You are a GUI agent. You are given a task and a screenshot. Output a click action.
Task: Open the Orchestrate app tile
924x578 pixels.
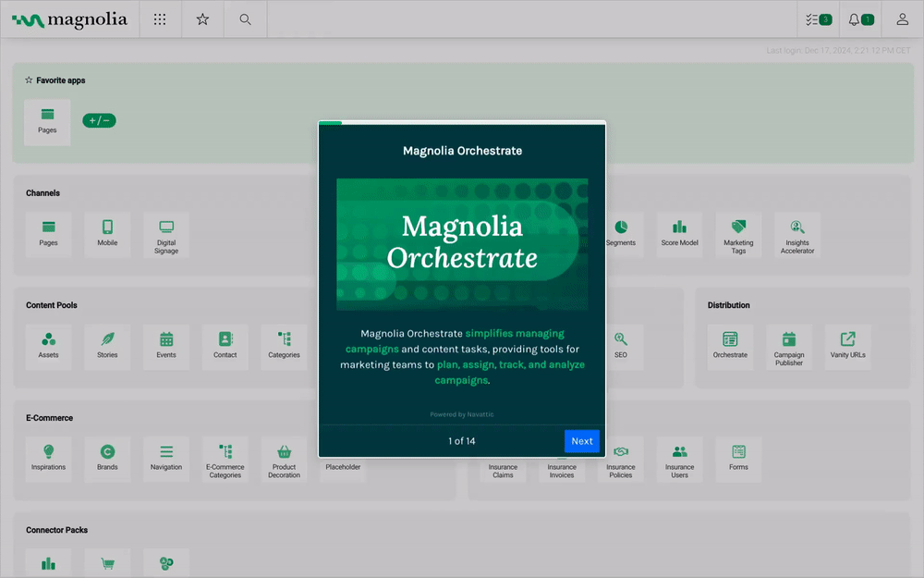pyautogui.click(x=730, y=344)
